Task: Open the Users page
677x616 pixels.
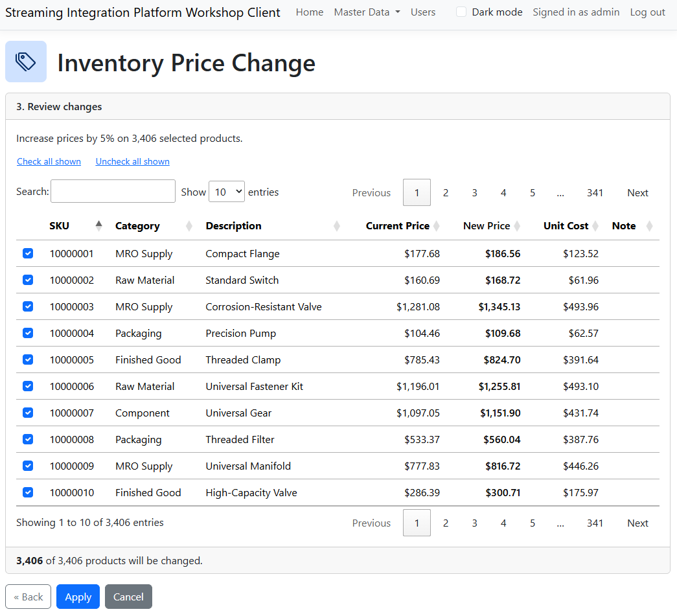Action: tap(422, 12)
